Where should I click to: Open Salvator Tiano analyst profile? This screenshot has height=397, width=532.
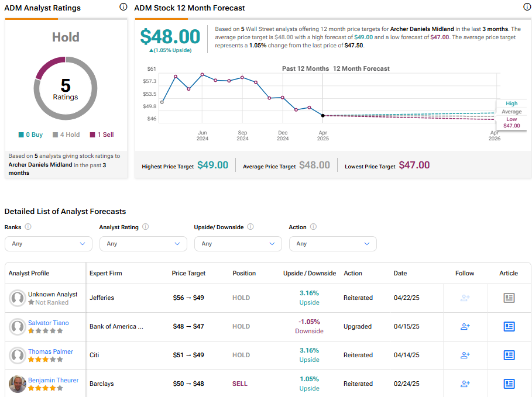point(49,323)
